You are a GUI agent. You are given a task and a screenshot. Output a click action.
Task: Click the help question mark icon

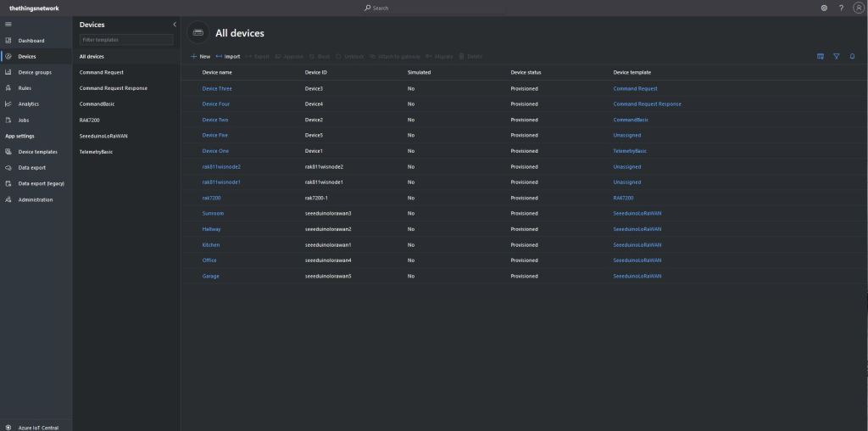(841, 8)
